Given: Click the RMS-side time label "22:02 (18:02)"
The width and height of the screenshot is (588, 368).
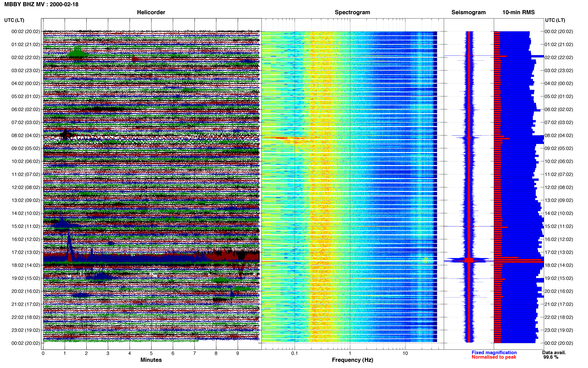Looking at the screenshot, I should click(559, 317).
